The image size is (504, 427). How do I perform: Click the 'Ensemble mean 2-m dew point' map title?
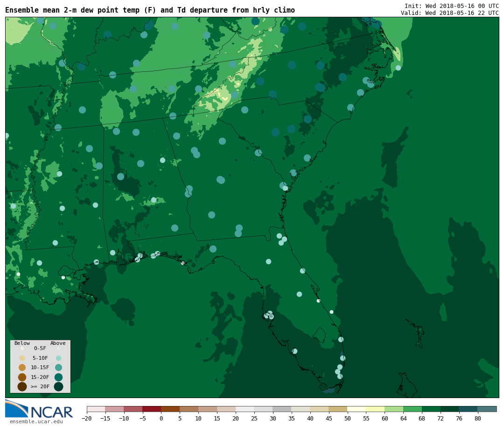point(150,10)
